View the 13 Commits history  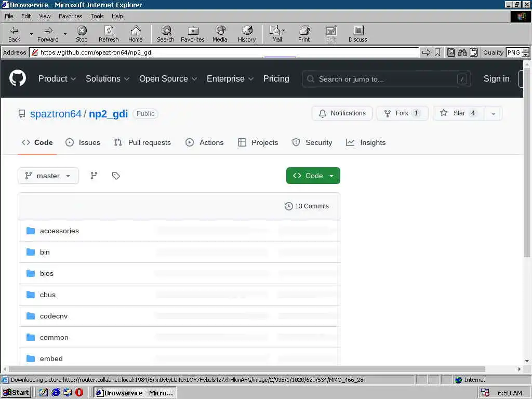307,206
